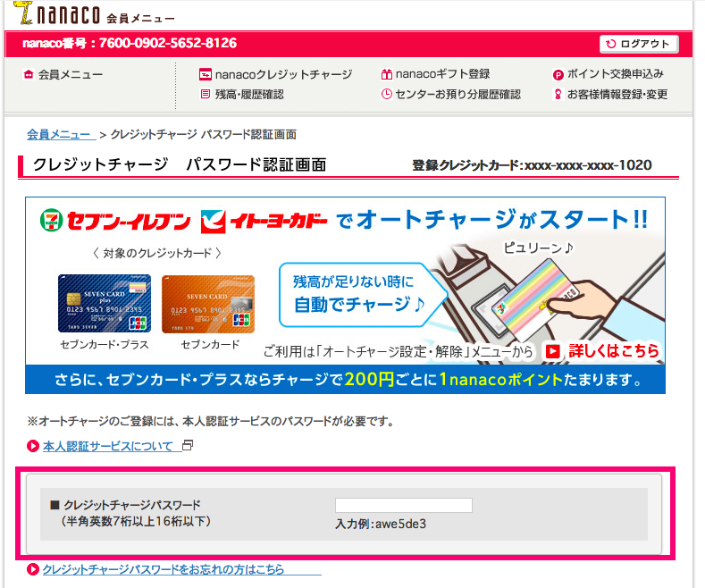Screen dimensions: 705x588
Task: Click the circular arrow icon in ログアウト
Action: (610, 44)
